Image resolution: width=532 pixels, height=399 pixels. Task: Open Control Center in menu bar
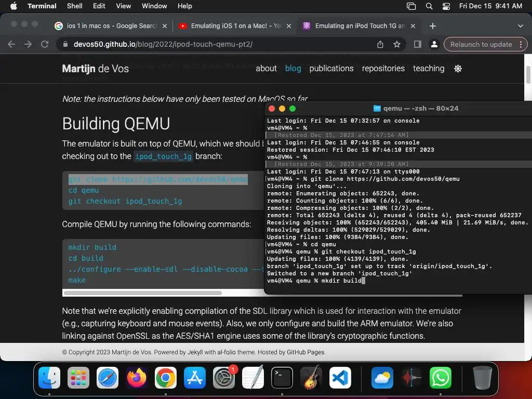coord(446,6)
